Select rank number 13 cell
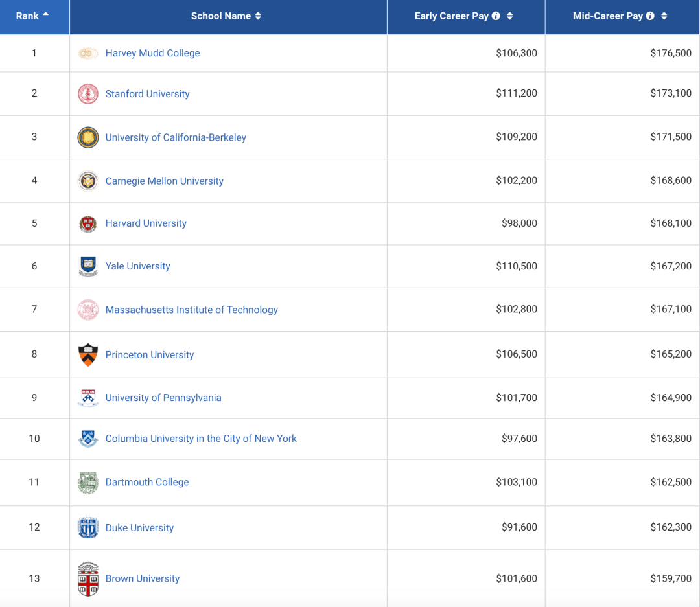Image resolution: width=700 pixels, height=607 pixels. tap(34, 578)
